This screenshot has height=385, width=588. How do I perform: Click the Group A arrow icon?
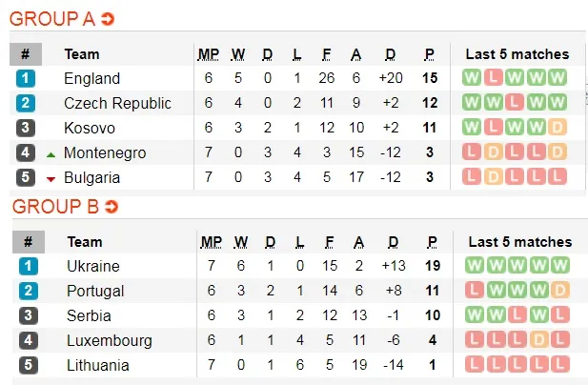(108, 19)
